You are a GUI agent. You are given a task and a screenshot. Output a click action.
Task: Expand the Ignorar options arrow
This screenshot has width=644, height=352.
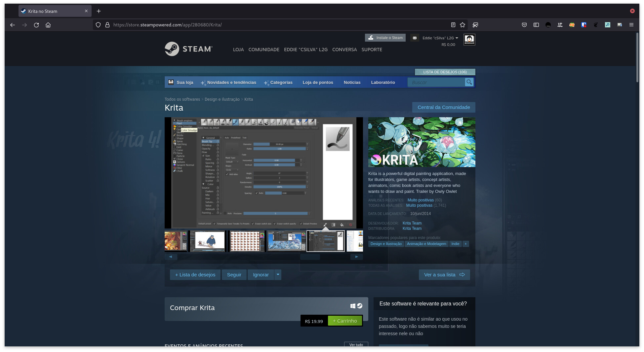click(x=278, y=275)
